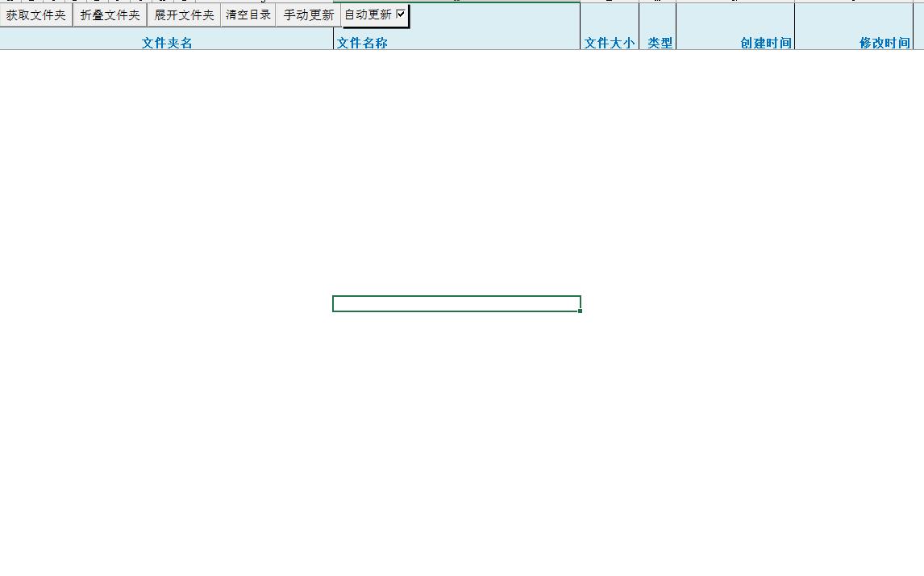Click first empty cell below 文件大小 header

(x=610, y=57)
